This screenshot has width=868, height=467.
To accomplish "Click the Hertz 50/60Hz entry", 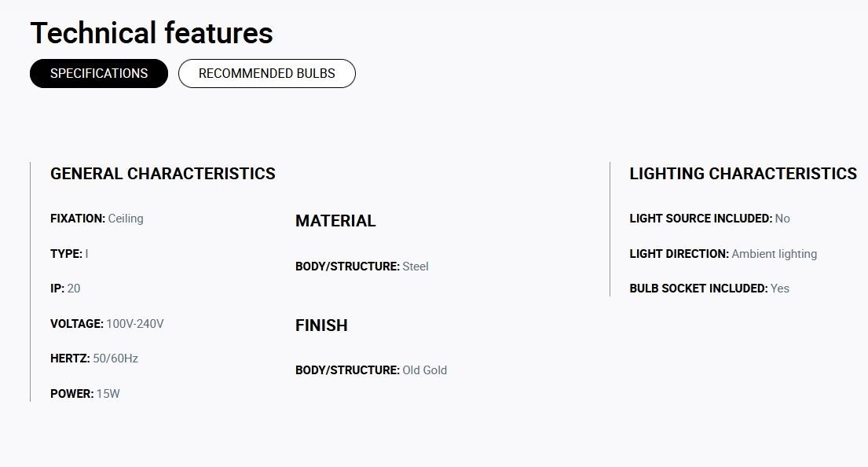I will [94, 359].
